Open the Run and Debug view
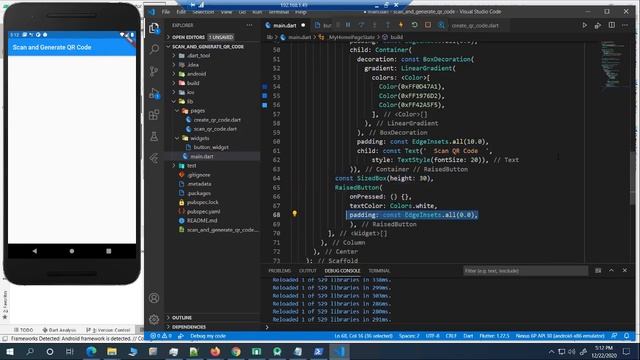This screenshot has width=640, height=360. (154, 93)
